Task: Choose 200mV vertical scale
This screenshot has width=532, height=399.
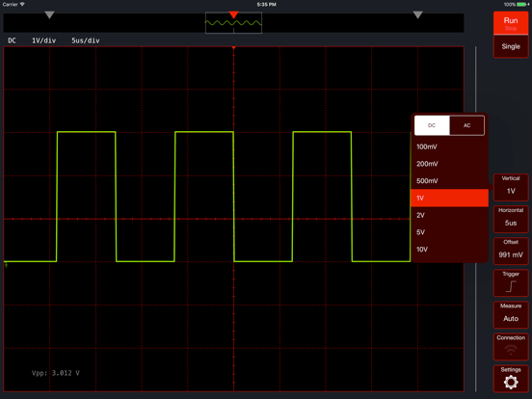Action: click(449, 164)
